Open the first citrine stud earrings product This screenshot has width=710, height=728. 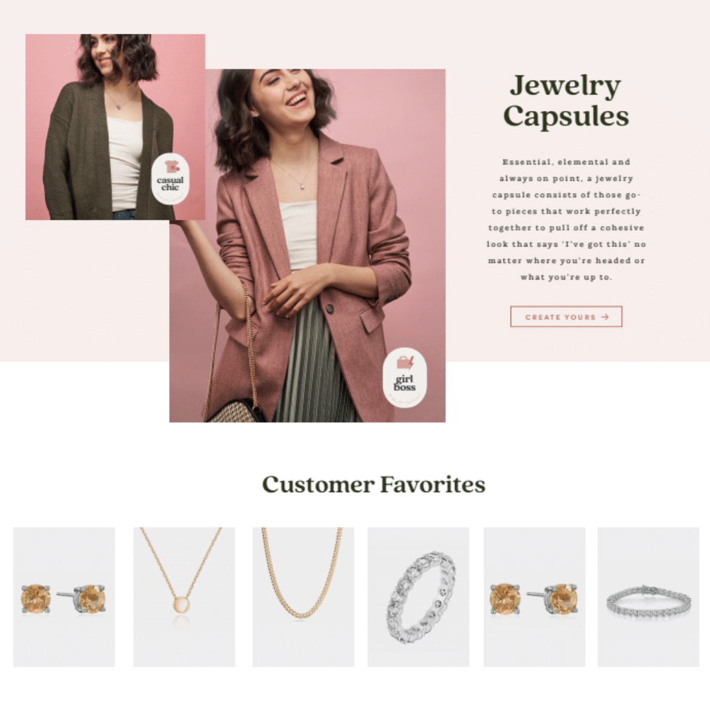(64, 597)
